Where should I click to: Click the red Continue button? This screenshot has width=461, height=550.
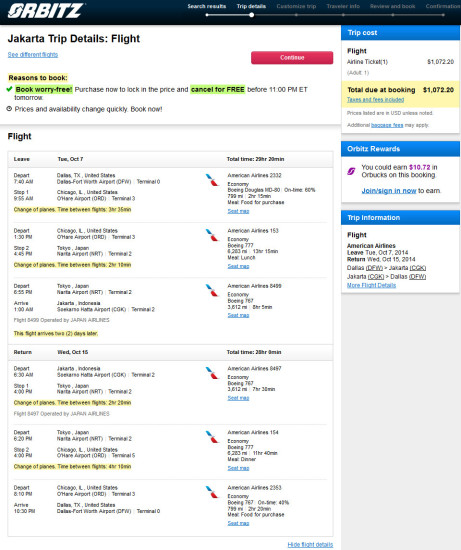[292, 58]
